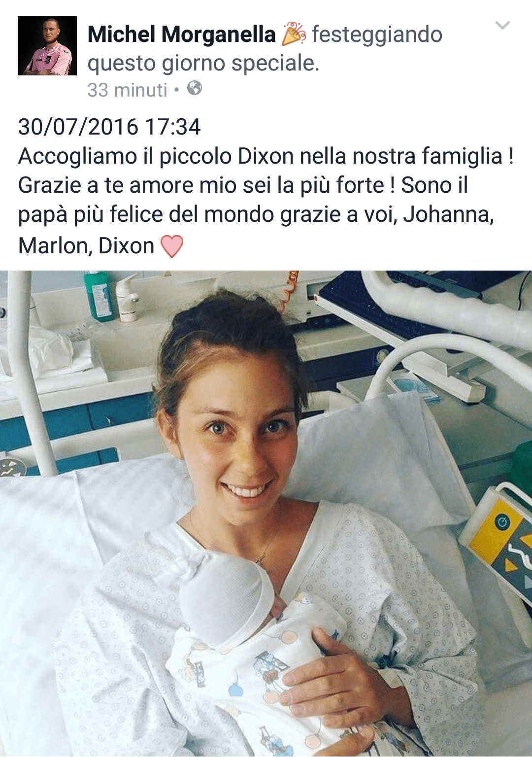
Task: Click the "festeggiando" activity text
Action: [377, 34]
